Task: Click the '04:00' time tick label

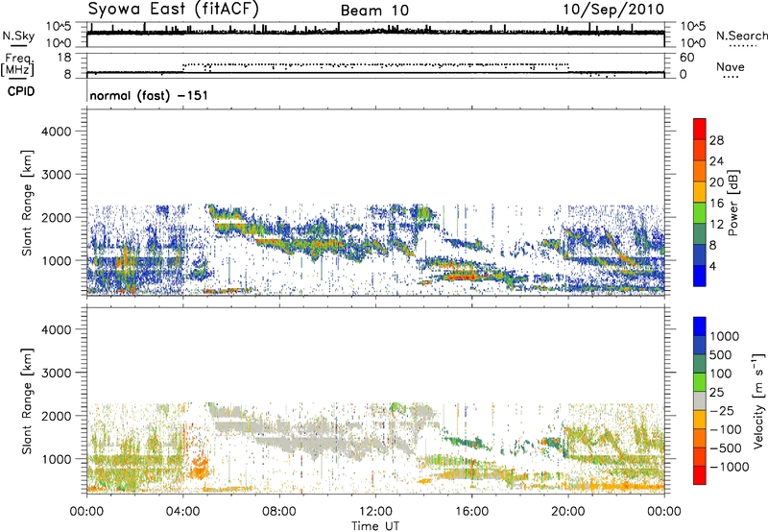Action: [x=182, y=512]
